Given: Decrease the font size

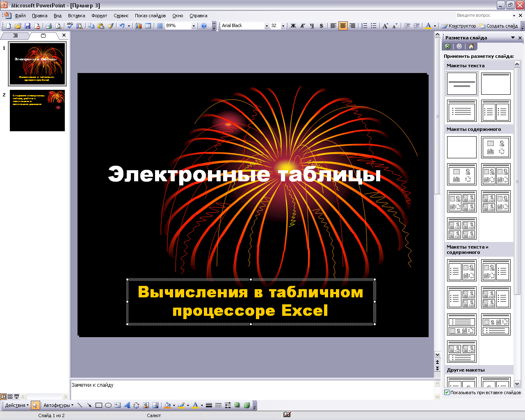Looking at the screenshot, I should click(395, 26).
